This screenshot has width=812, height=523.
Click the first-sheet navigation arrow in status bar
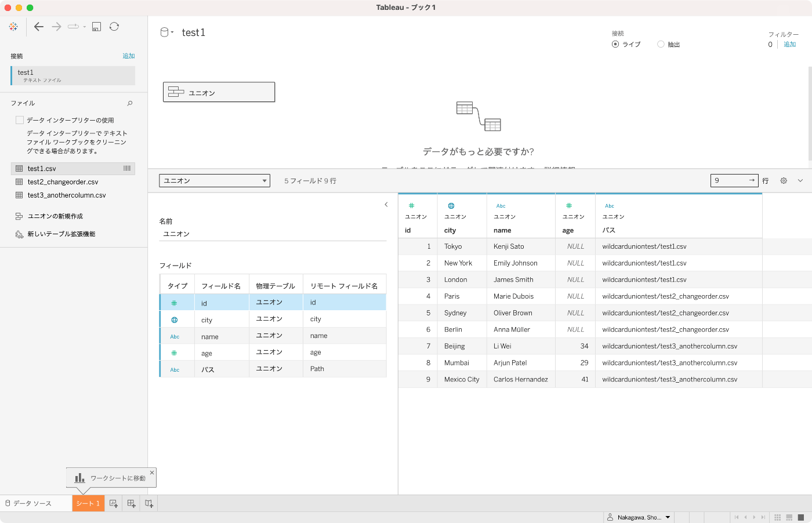coord(737,517)
